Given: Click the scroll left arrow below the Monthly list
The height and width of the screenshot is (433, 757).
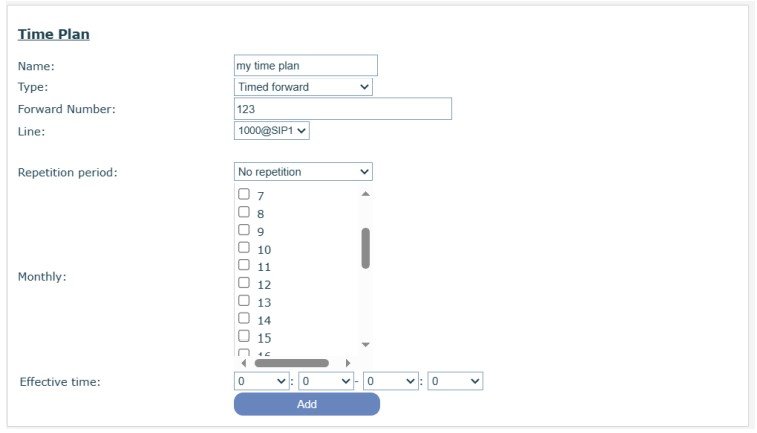Looking at the screenshot, I should (243, 363).
